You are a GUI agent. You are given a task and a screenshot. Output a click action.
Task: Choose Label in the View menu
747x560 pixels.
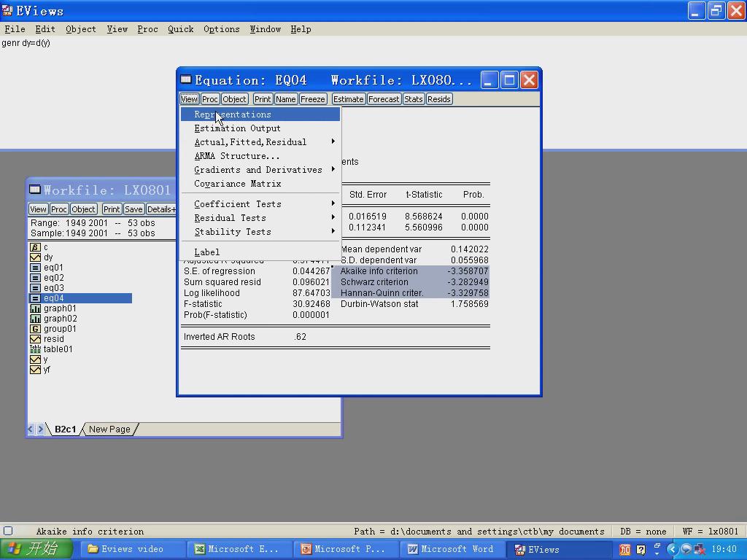coord(260,252)
